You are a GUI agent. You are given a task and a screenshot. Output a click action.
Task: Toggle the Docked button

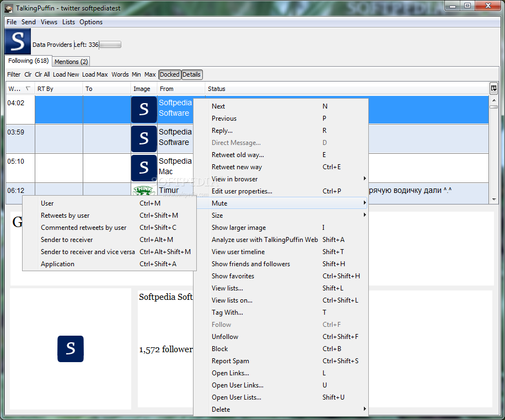point(170,74)
